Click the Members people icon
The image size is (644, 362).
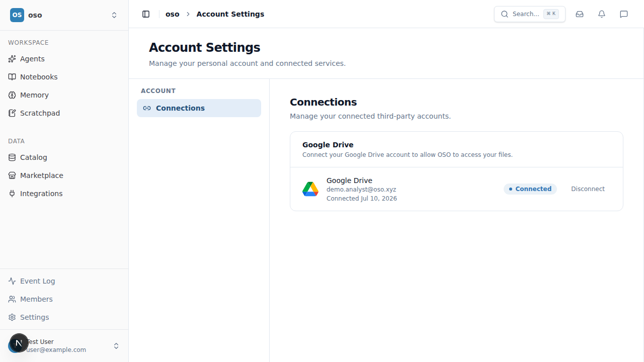pyautogui.click(x=12, y=299)
